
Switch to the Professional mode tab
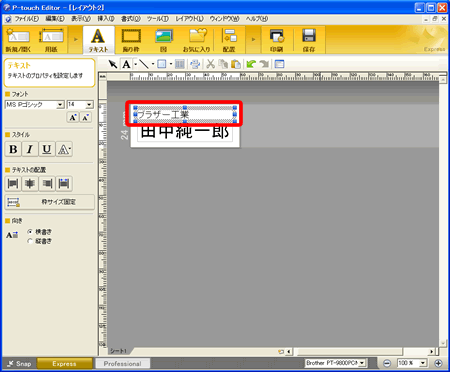click(122, 363)
